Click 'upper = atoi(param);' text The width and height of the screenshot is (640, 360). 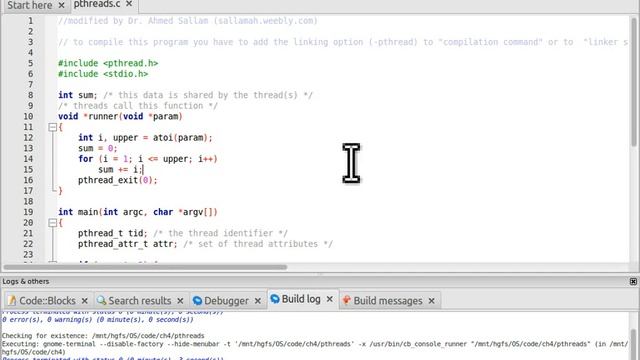point(163,138)
